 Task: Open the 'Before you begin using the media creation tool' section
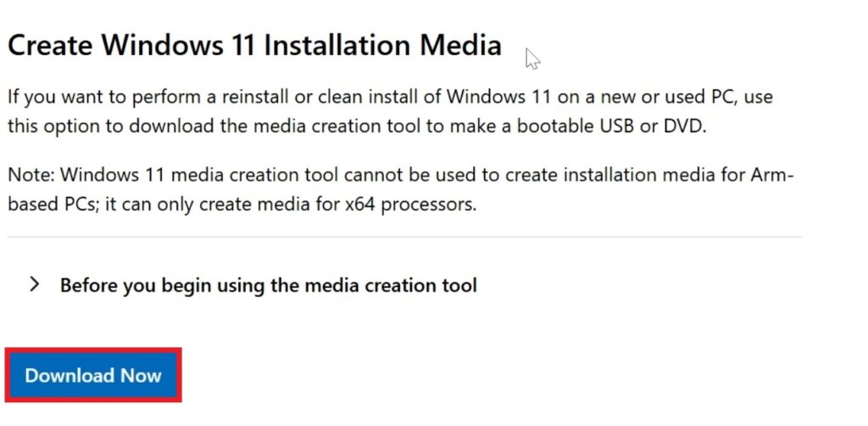(x=268, y=285)
